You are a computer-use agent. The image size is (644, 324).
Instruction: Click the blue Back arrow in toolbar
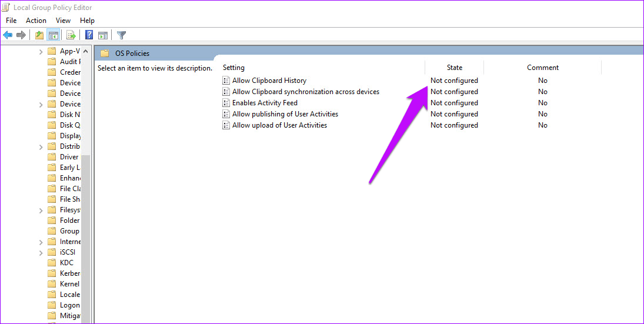[8, 35]
